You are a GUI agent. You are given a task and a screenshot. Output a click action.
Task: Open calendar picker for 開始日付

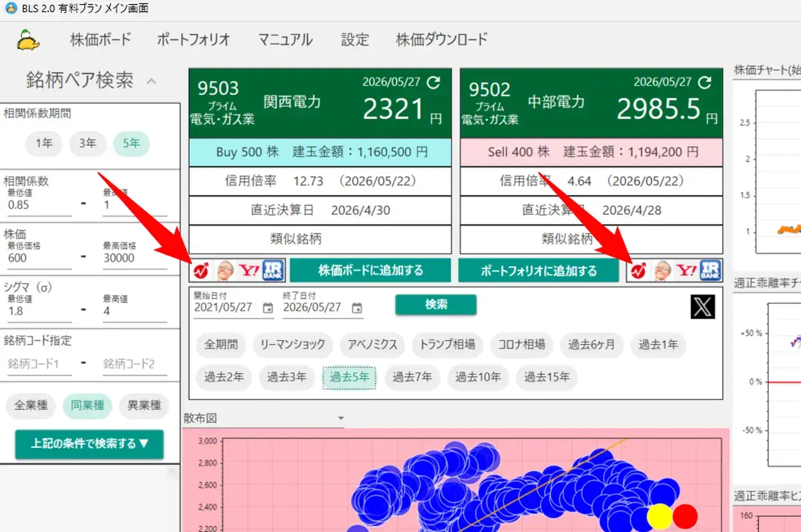pyautogui.click(x=268, y=308)
